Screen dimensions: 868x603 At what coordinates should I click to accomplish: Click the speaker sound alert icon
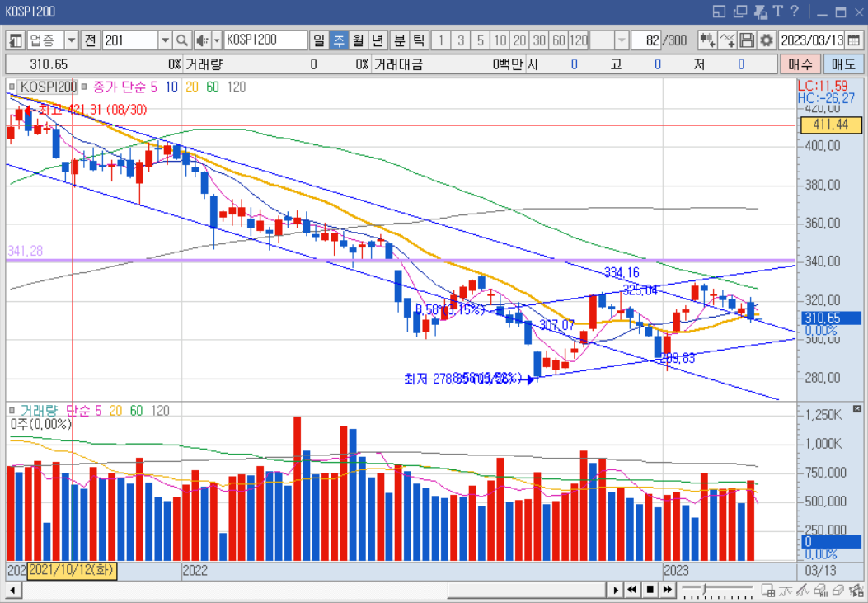point(203,40)
